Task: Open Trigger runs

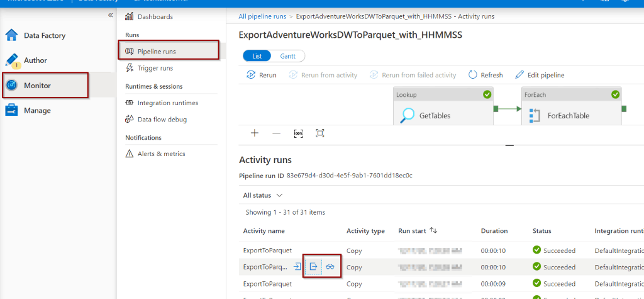Action: click(x=155, y=68)
